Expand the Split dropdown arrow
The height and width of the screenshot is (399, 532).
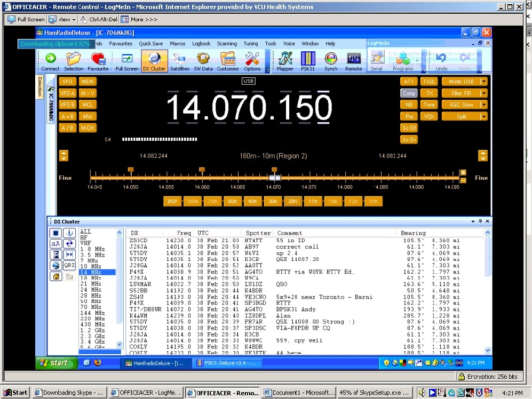(484, 116)
